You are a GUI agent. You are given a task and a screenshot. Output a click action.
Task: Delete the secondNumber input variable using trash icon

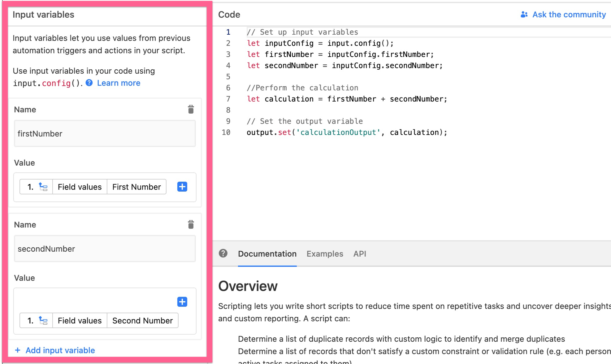(191, 225)
